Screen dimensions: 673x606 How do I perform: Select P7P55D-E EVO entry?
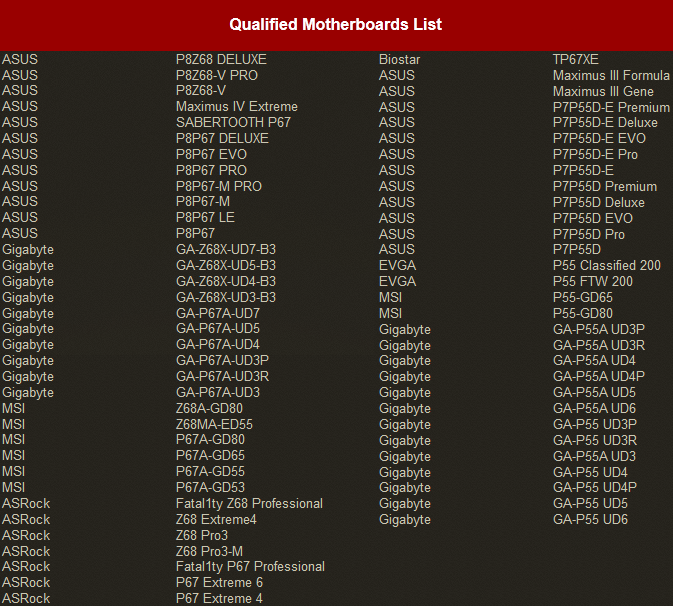point(599,138)
